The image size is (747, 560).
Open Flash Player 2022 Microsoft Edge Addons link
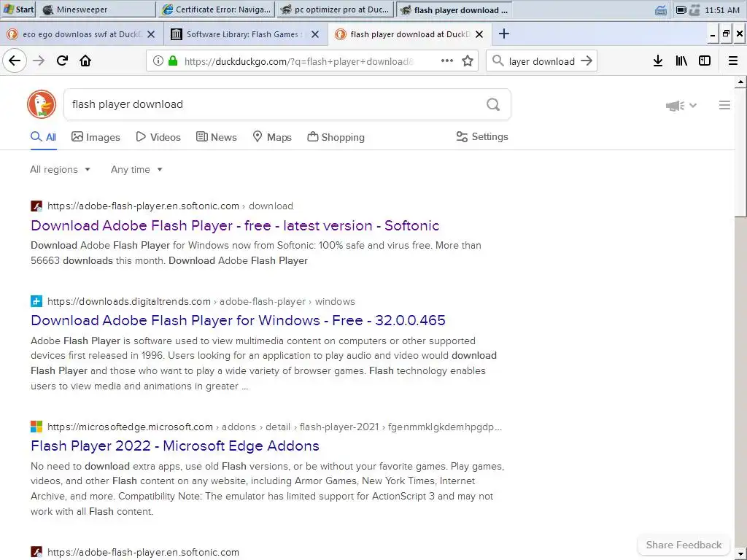point(175,446)
